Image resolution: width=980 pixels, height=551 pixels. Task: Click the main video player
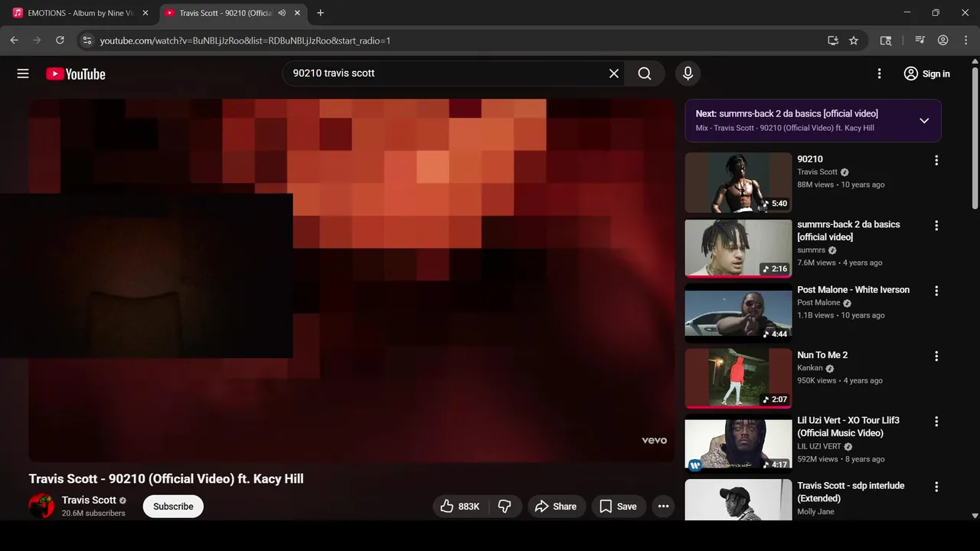click(352, 280)
